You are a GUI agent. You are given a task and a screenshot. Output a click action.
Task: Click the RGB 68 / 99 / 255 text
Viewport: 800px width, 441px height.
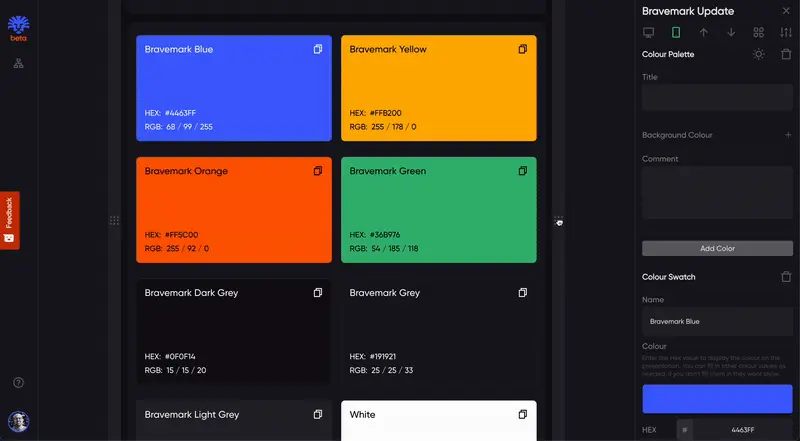(x=179, y=127)
